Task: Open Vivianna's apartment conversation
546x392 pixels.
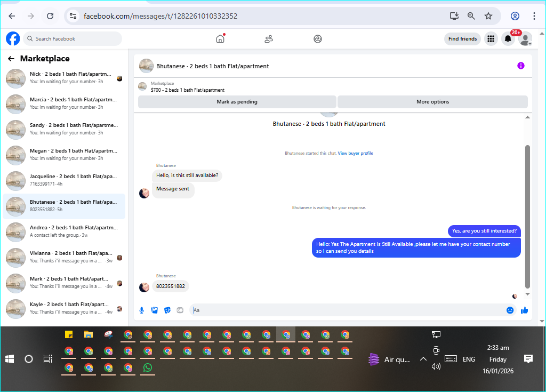Action: 64,257
